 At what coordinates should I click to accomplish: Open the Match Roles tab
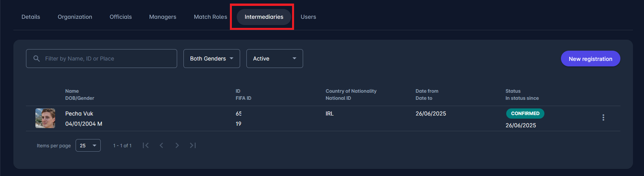pyautogui.click(x=210, y=17)
